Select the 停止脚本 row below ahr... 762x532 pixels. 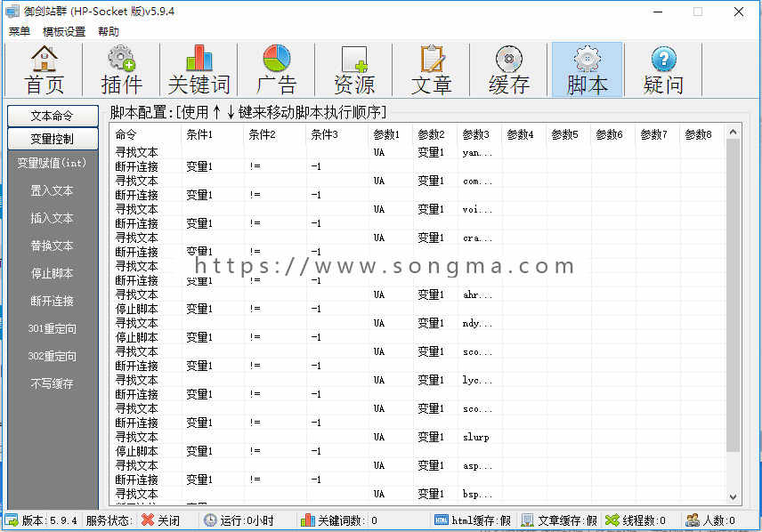tap(417, 309)
